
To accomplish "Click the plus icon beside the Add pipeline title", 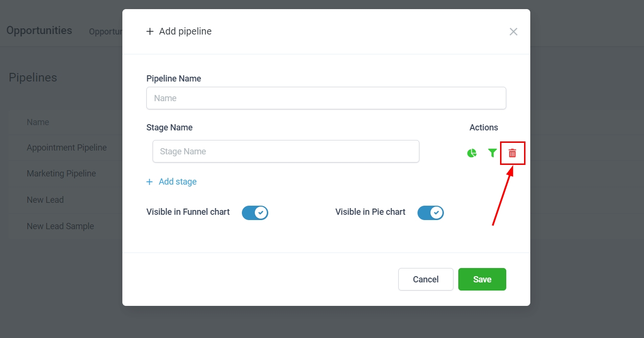I will point(150,32).
